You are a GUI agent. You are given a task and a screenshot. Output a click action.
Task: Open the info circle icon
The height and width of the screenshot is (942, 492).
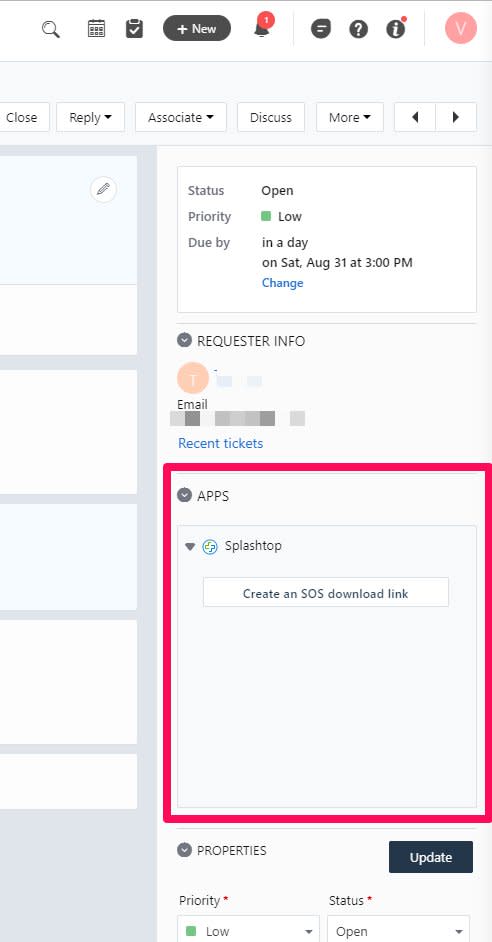coord(396,29)
